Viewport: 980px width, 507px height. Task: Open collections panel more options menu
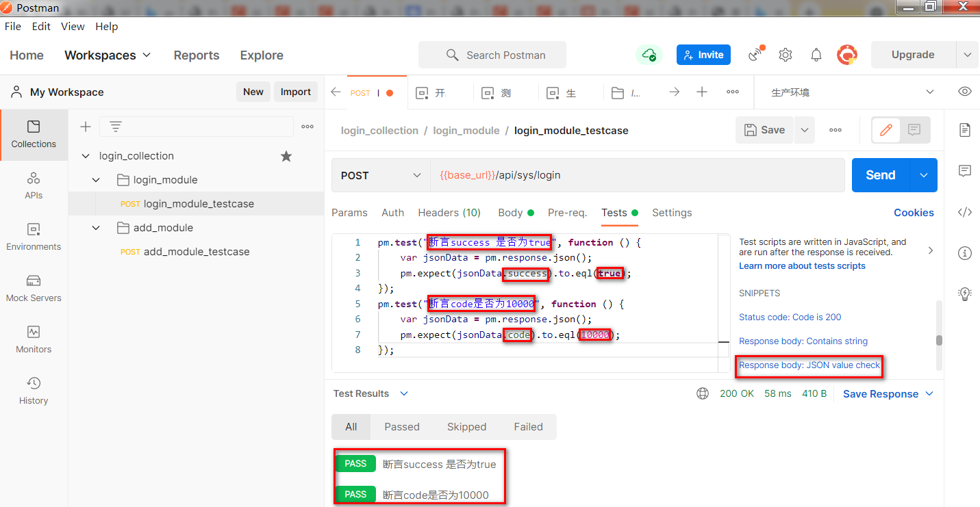(307, 127)
